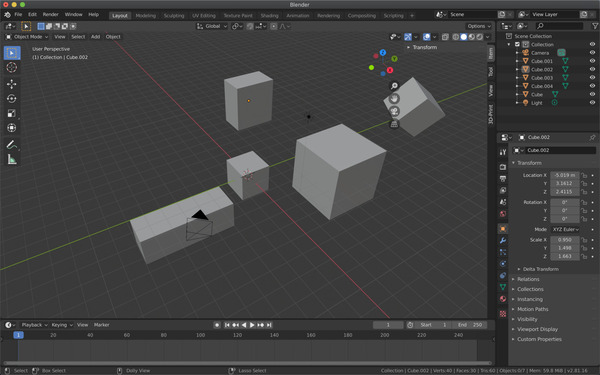The width and height of the screenshot is (600, 375).
Task: Hide Cube.002 with its eye icon
Action: 592,69
